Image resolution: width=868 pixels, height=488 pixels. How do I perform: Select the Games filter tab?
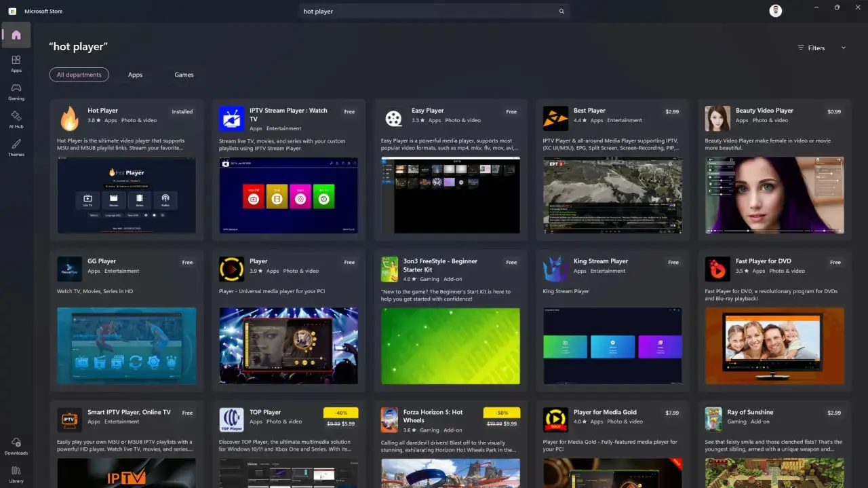click(184, 75)
